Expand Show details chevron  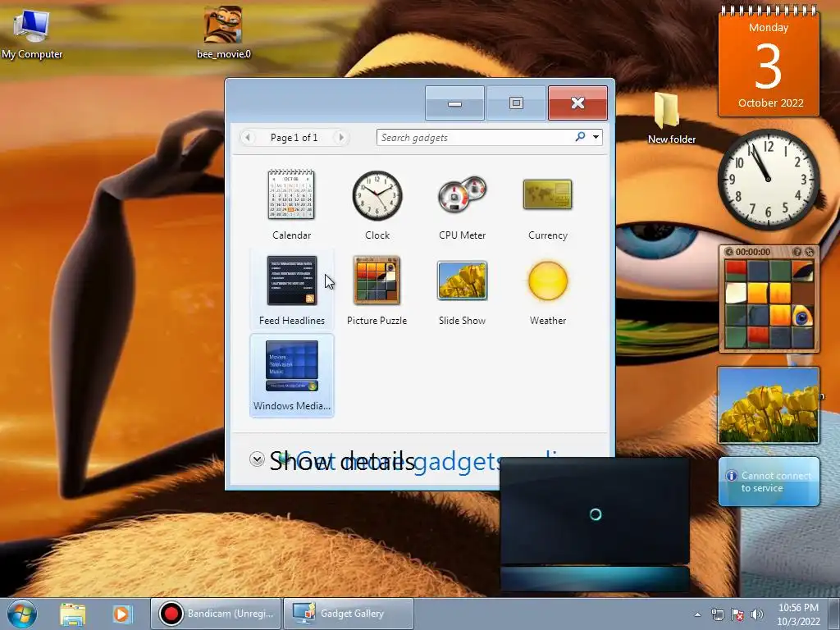[257, 459]
